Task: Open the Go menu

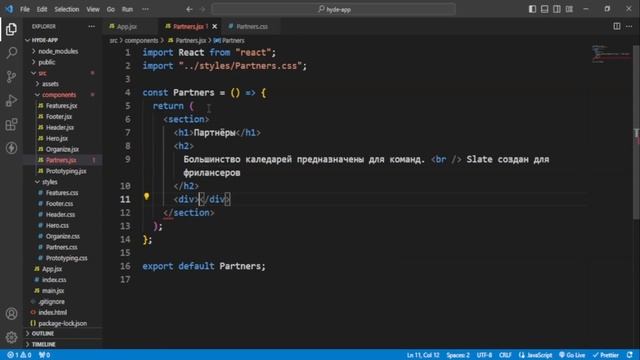Action: 111,9
